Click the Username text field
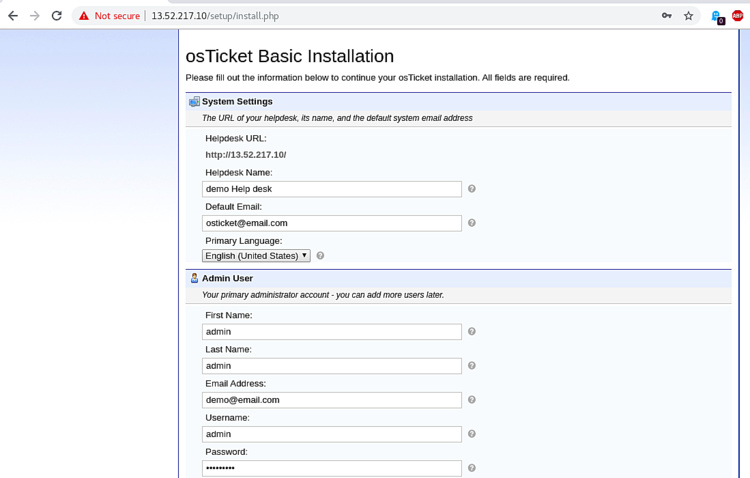 coord(331,434)
